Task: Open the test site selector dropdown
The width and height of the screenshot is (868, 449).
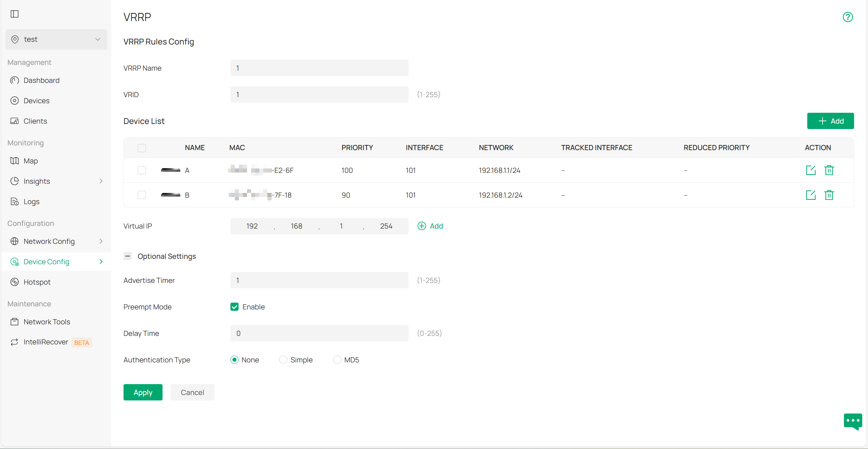Action: [x=56, y=39]
